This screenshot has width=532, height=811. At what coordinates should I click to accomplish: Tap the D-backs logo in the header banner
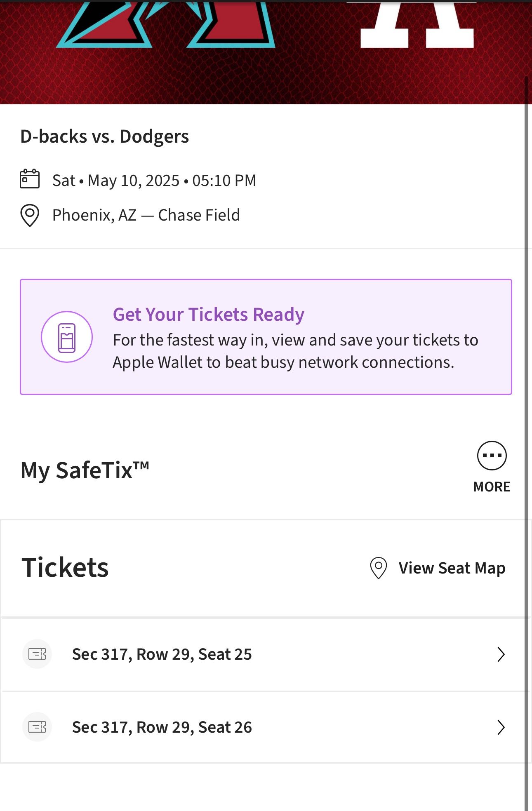point(165,25)
